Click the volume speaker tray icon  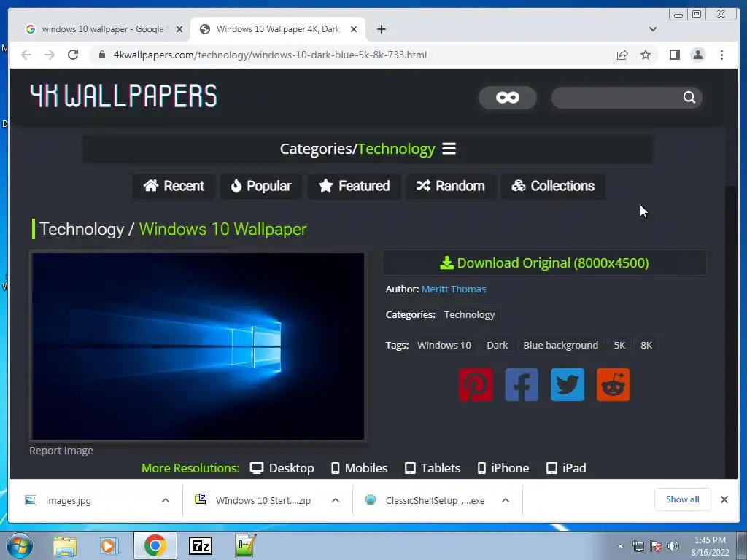[673, 546]
